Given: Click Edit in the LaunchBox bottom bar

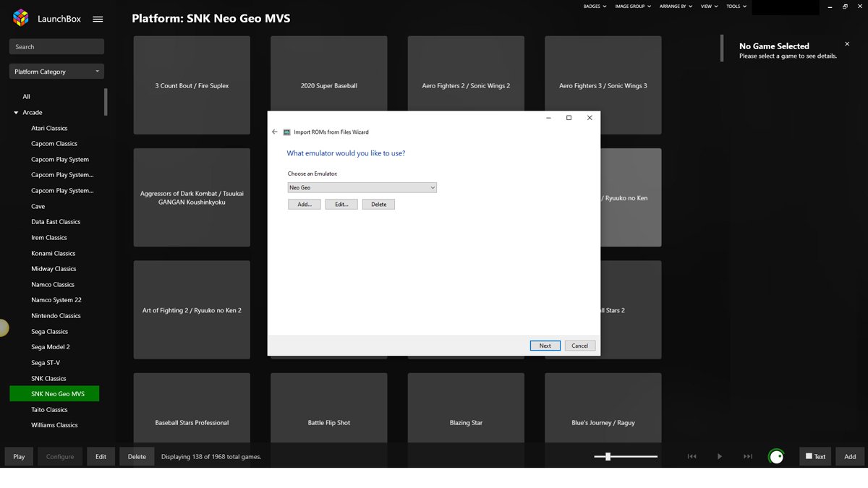Looking at the screenshot, I should click(101, 456).
